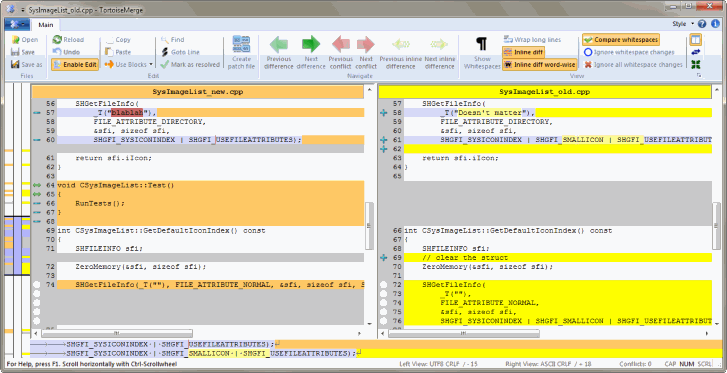This screenshot has width=727, height=373.
Task: Click the SysImageList_new.cpp pane header
Action: 198,92
